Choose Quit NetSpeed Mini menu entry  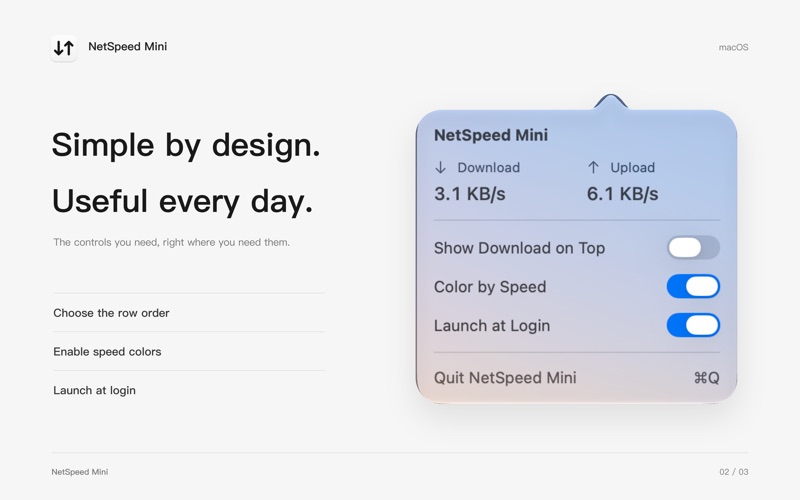(577, 378)
